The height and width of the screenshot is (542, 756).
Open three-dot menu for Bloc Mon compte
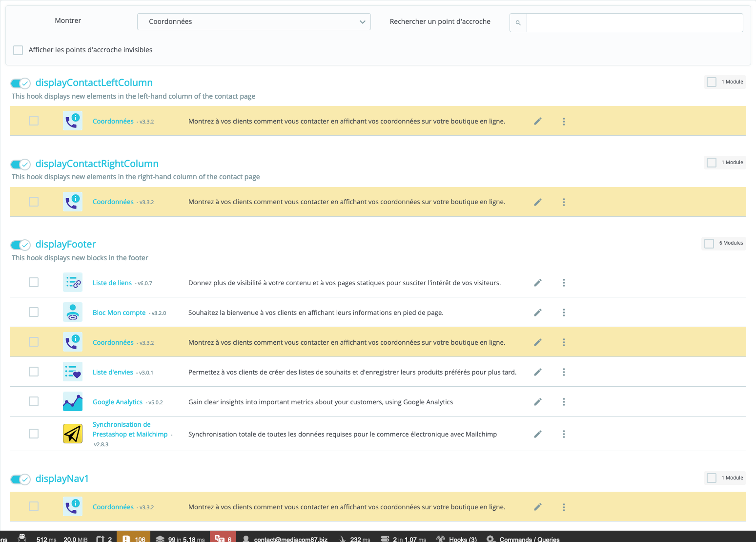(564, 313)
